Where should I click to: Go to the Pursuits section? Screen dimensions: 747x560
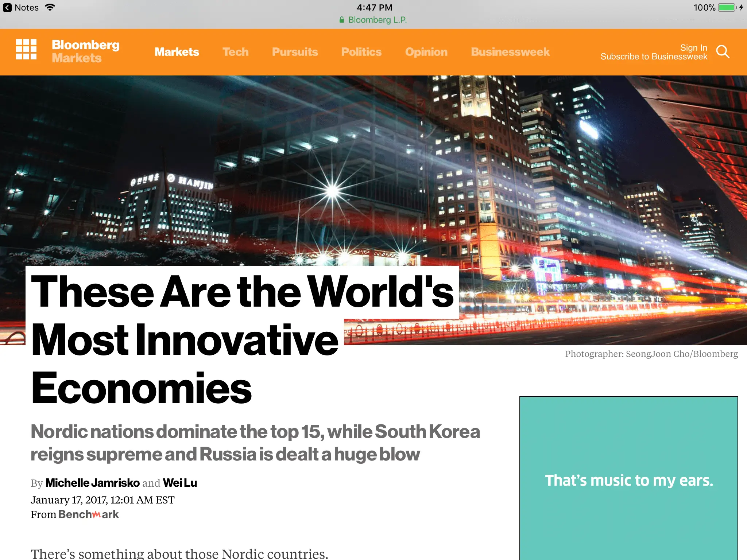tap(295, 52)
